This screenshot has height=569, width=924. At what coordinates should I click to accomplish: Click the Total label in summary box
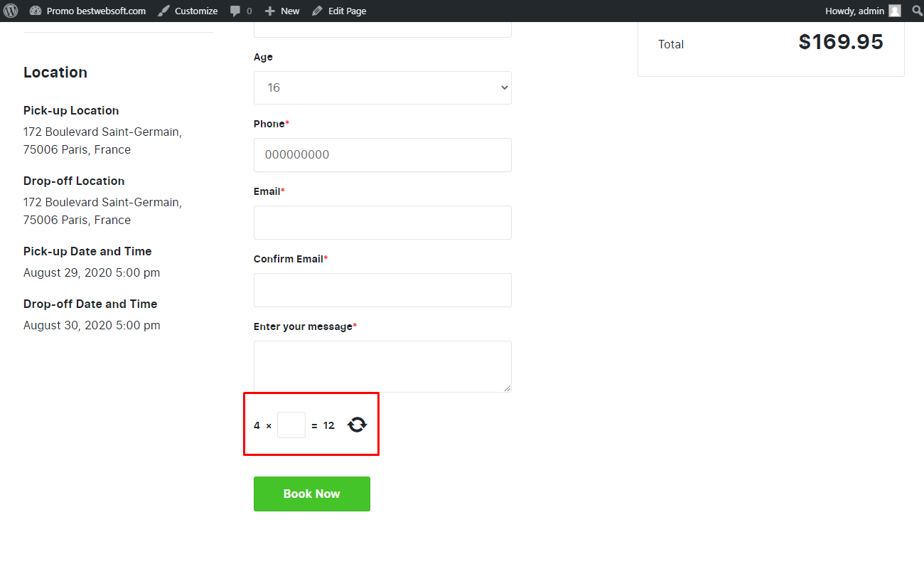(x=671, y=44)
